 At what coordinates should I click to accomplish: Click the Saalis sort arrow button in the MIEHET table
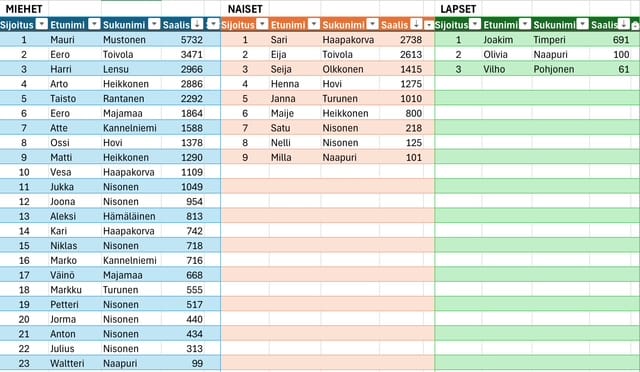[x=197, y=24]
